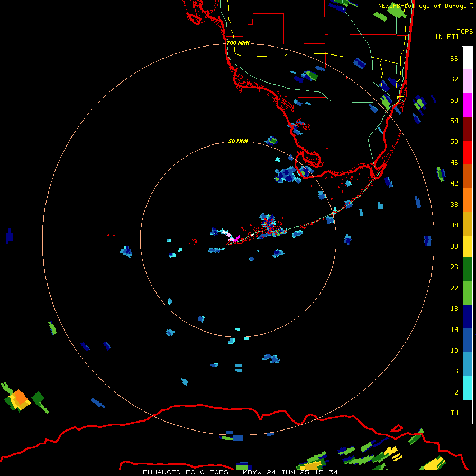Viewport: 476px width, 476px height.
Task: Click the 'ENHANCED ECHO TOPS' product title
Action: pos(186,472)
